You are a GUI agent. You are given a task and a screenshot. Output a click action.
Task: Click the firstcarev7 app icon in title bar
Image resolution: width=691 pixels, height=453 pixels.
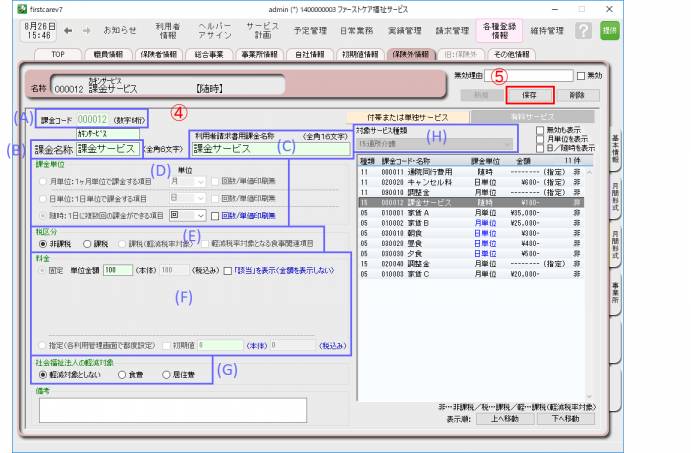(9, 8)
